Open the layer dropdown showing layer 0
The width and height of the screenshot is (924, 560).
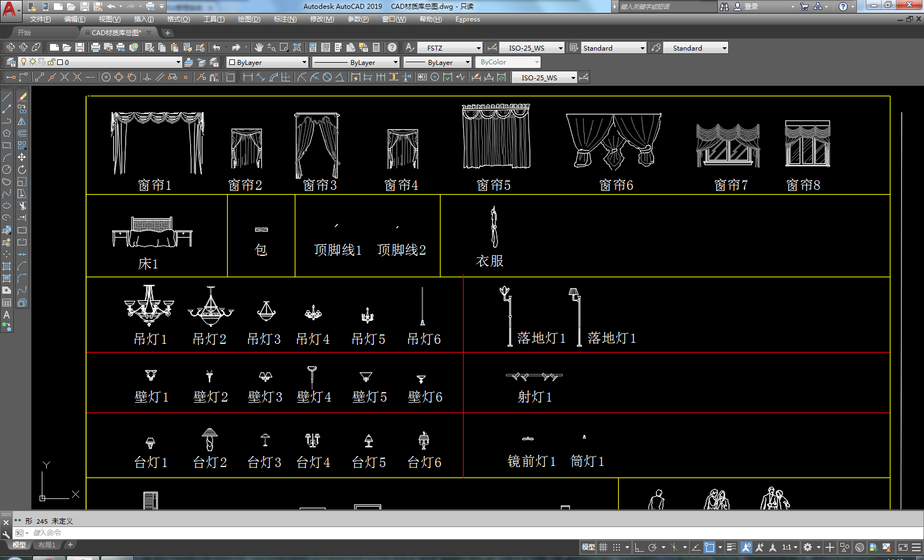click(x=100, y=62)
